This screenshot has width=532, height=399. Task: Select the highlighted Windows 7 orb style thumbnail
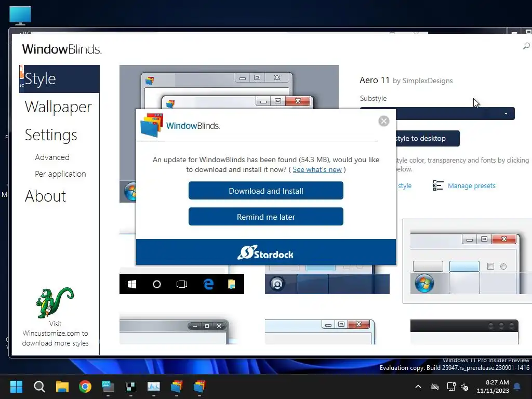pos(467,261)
